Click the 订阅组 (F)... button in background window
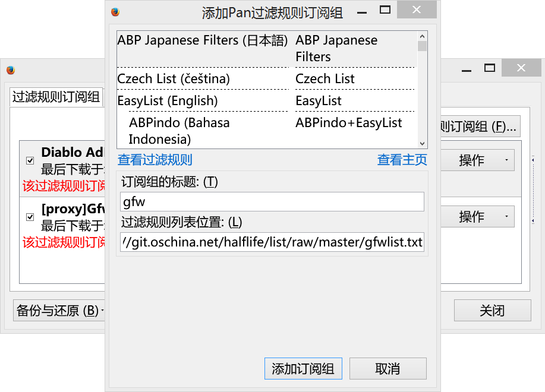The height and width of the screenshot is (392, 545). point(480,127)
